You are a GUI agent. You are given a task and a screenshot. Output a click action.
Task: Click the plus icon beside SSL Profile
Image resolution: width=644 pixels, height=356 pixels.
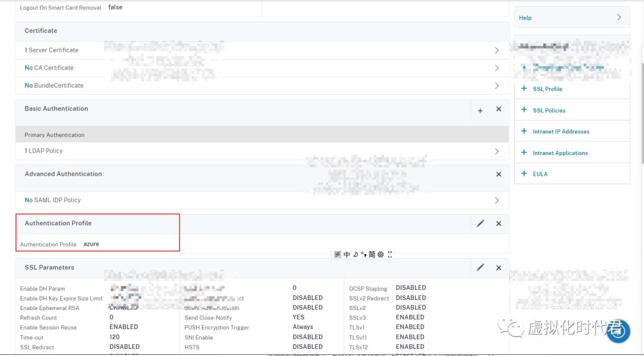pyautogui.click(x=524, y=88)
